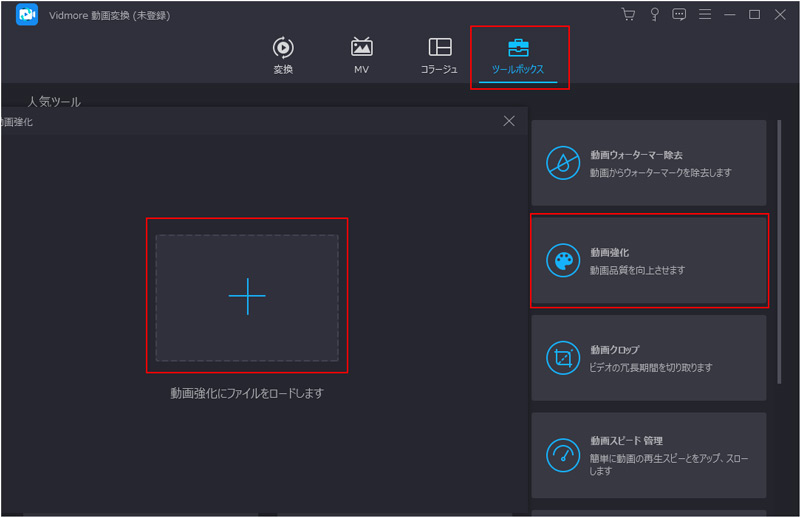
Task: Click 動画品質を向上させます description
Action: [637, 270]
